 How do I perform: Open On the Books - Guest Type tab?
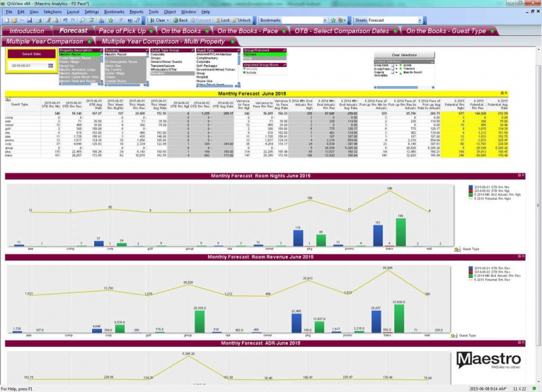(449, 30)
